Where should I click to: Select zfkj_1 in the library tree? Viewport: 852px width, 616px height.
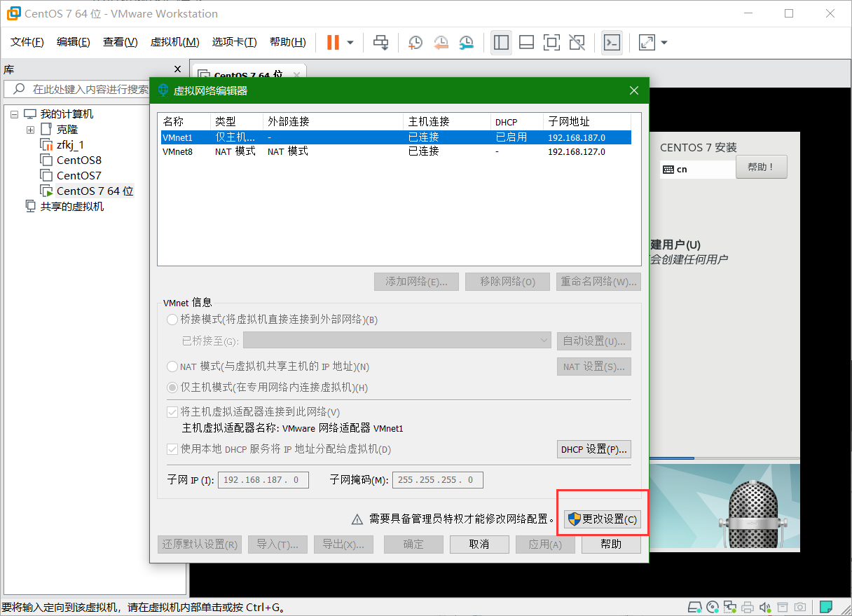(70, 145)
